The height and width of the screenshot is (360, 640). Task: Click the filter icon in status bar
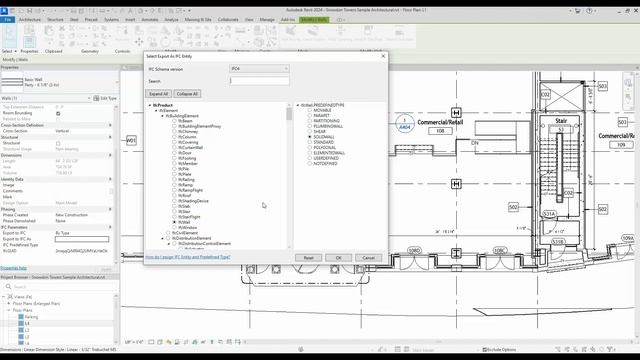click(611, 349)
